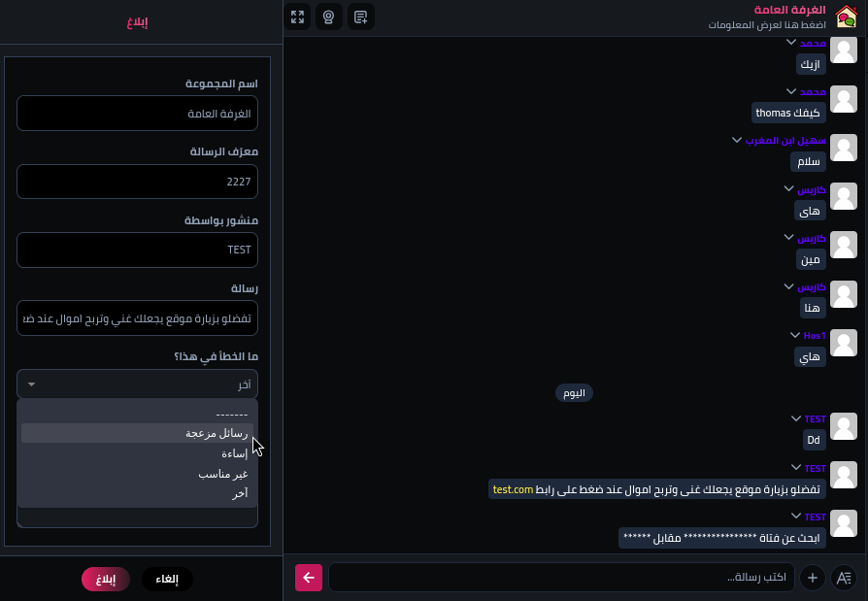Expand the chevron next to Hos1

[x=795, y=335]
